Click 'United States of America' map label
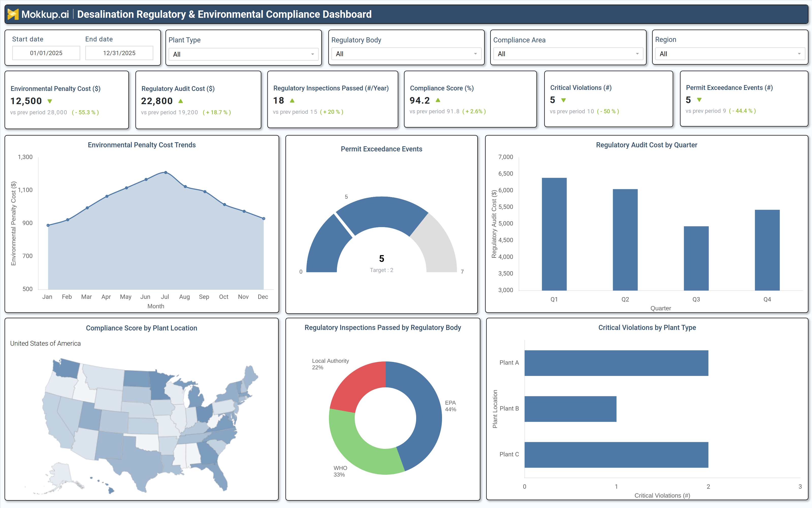Viewport: 812px width, 508px height. (45, 343)
